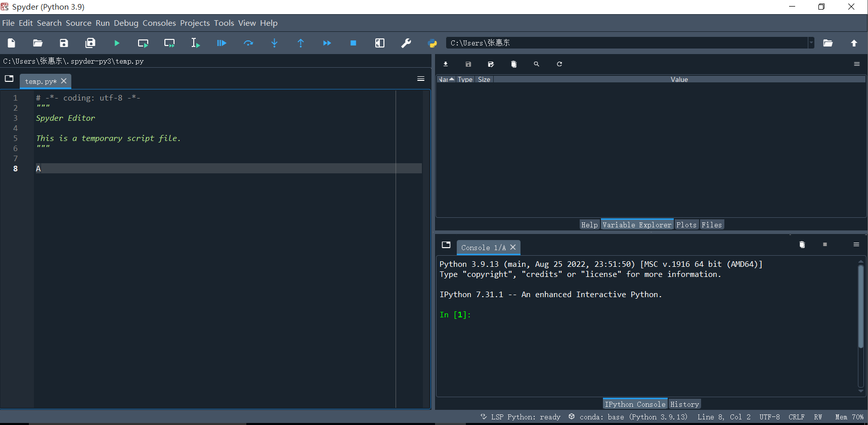Image resolution: width=868 pixels, height=425 pixels.
Task: Expand the working directory dropdown arrow
Action: [x=811, y=43]
